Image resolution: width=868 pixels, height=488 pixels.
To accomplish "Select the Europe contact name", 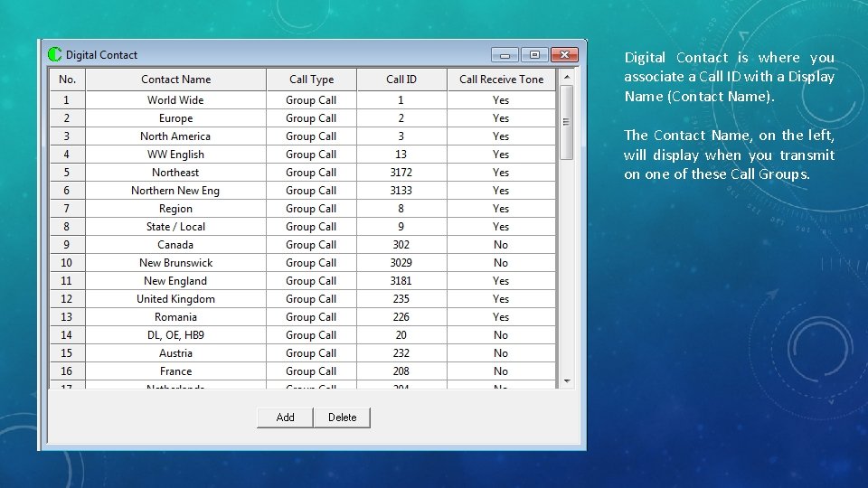I will click(x=176, y=118).
